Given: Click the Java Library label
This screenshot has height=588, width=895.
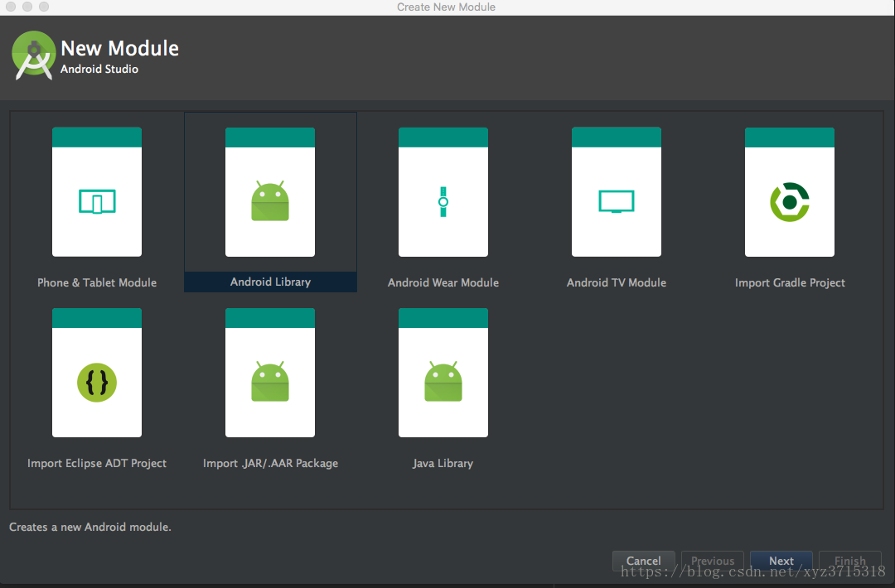Looking at the screenshot, I should point(443,463).
